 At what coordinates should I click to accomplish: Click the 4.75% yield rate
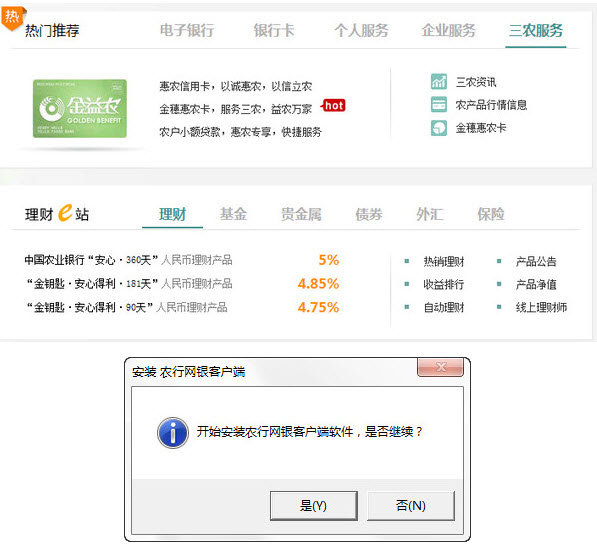(318, 307)
